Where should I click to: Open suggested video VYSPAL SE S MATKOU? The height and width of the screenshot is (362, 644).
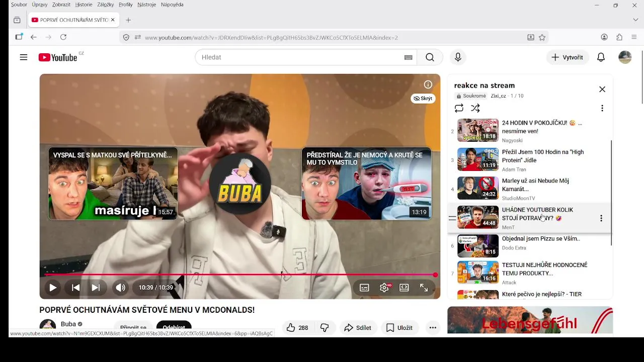113,184
